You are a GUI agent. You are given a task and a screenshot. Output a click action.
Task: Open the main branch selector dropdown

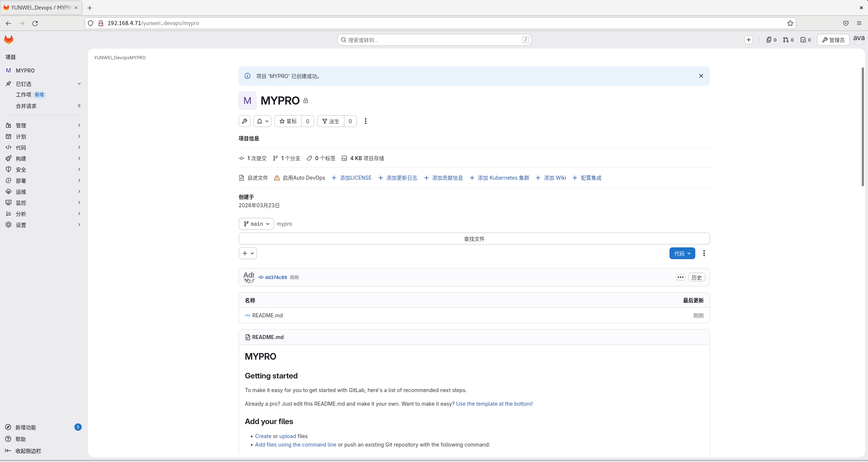coord(256,224)
